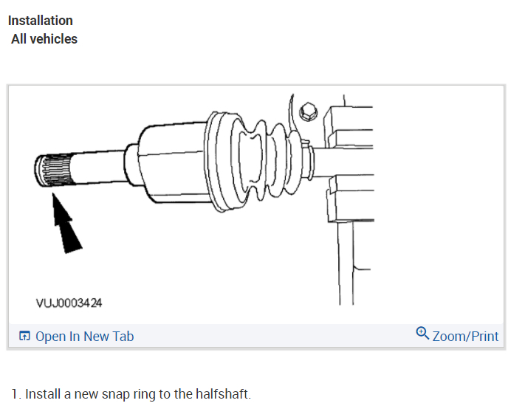Image resolution: width=525 pixels, height=420 pixels.
Task: Click the Zoom/Print magnifier icon
Action: (422, 334)
